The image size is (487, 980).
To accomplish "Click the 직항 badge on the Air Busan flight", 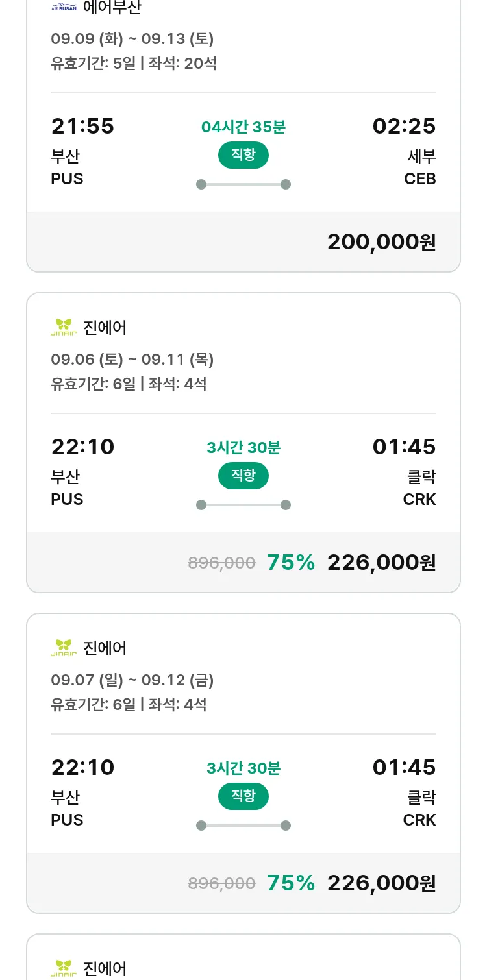I will (x=243, y=155).
